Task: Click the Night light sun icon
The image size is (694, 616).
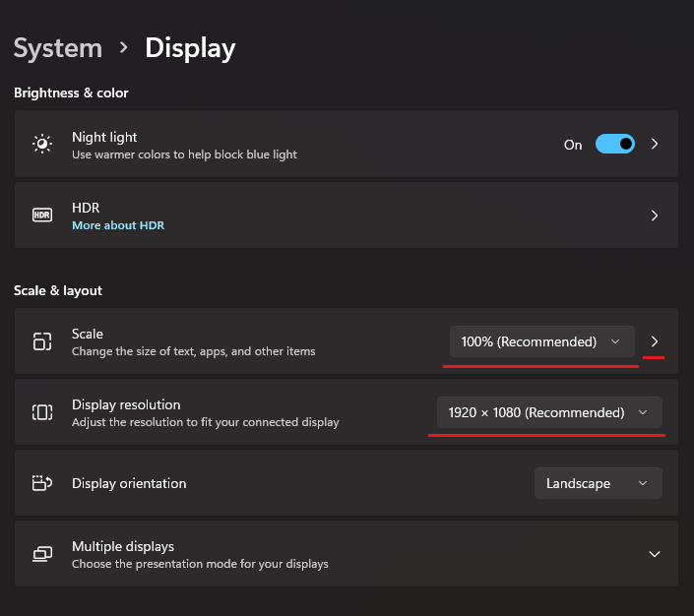Action: (42, 145)
